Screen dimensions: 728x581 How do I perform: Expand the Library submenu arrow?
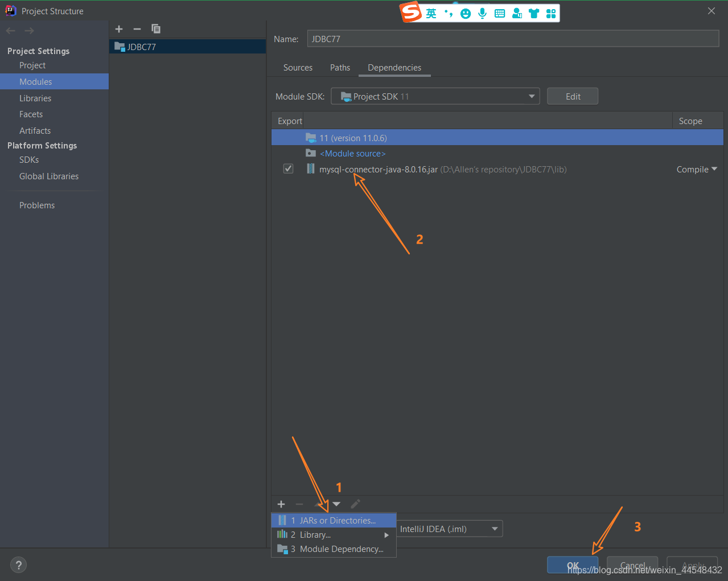386,535
